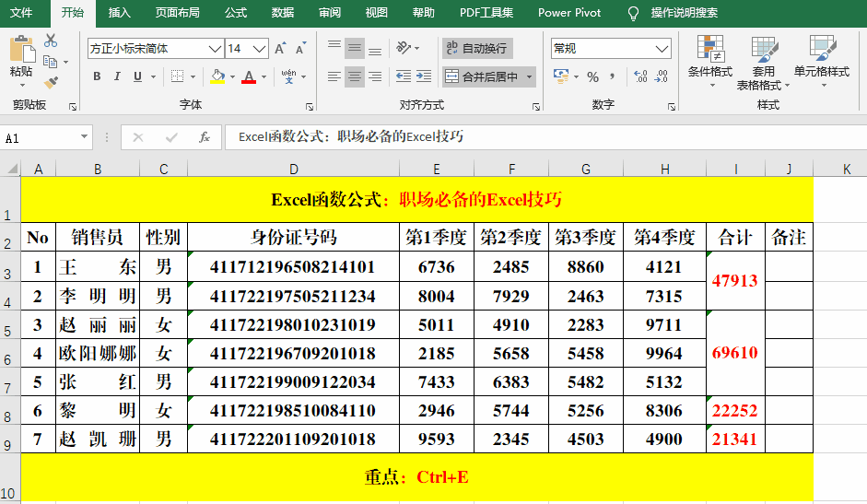Expand the font color dropdown arrow
The image size is (867, 504).
264,76
